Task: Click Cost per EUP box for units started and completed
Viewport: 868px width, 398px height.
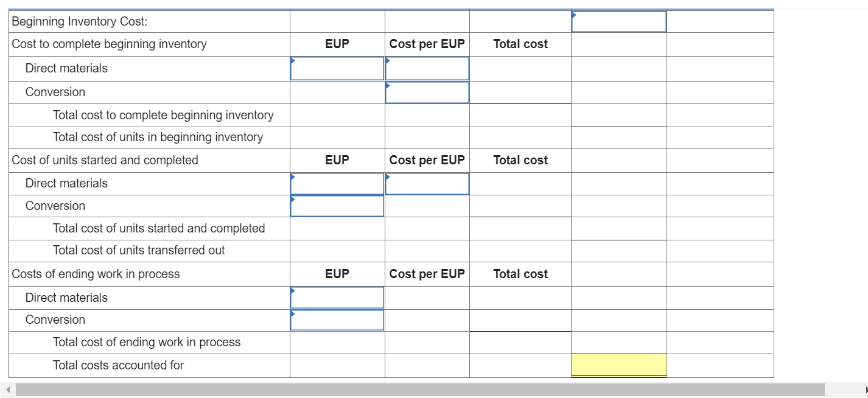Action: (427, 183)
